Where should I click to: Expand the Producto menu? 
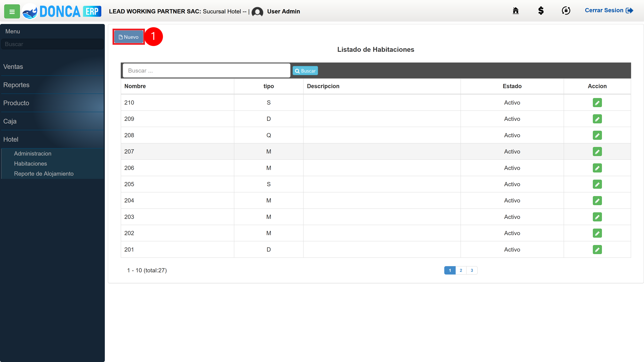[52, 103]
